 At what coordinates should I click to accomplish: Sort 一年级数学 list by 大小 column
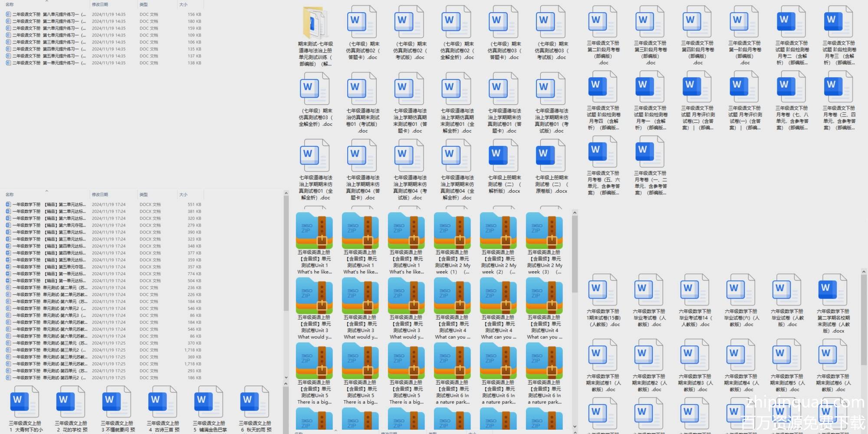coord(184,194)
